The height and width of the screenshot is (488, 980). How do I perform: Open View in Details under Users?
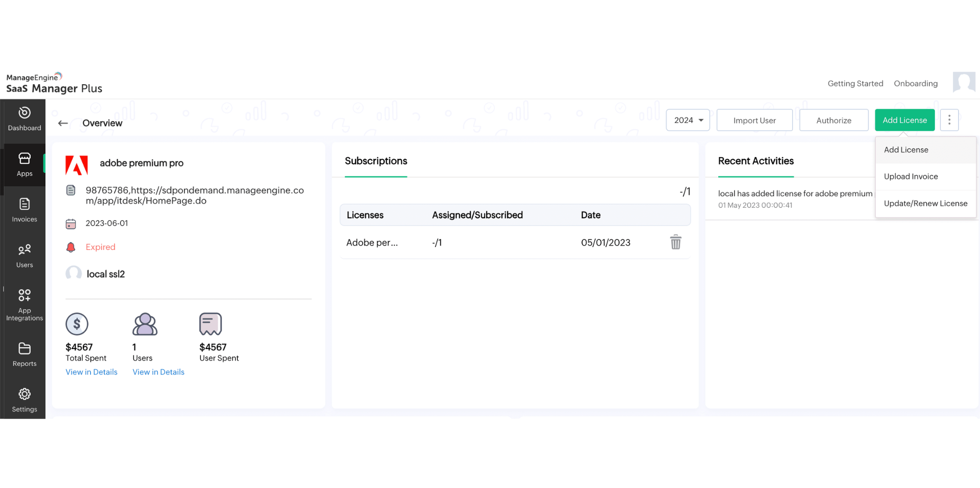[158, 372]
